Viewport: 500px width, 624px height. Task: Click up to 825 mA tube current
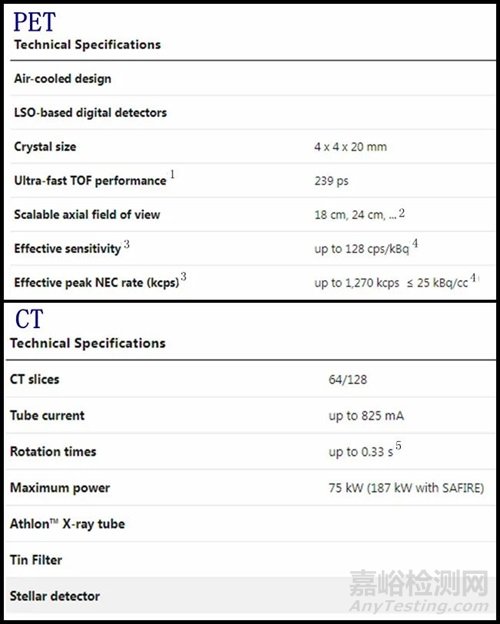366,416
